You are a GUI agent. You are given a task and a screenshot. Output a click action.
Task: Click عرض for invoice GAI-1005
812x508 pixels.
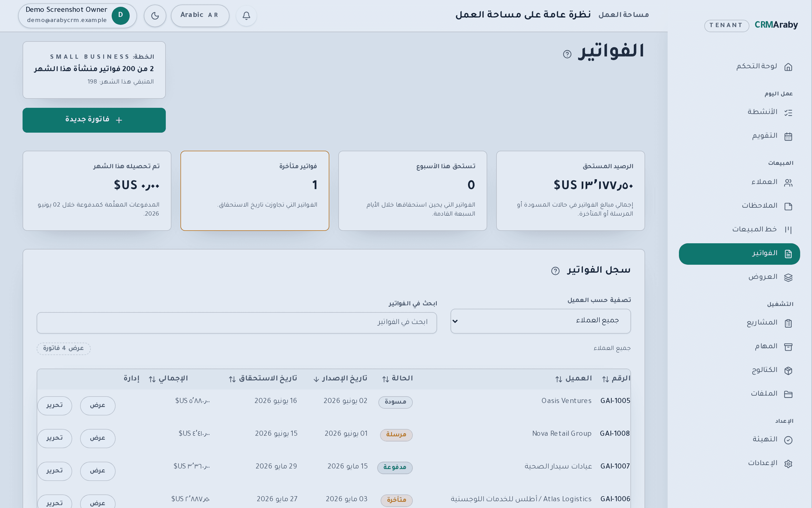click(x=98, y=406)
